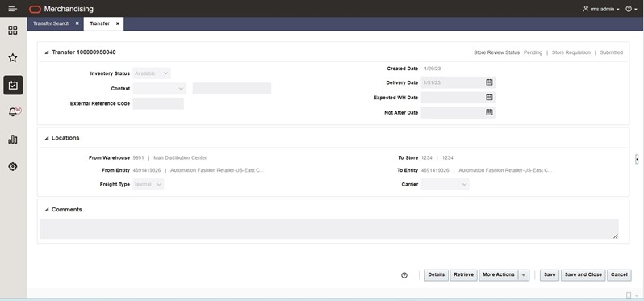
Task: Open Settings gear icon in sidebar
Action: point(13,166)
